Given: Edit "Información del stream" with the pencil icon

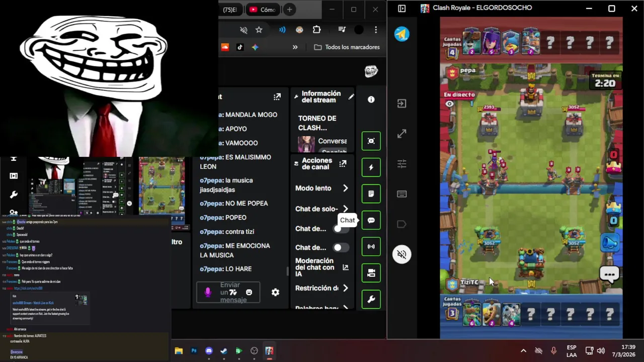Looking at the screenshot, I should click(x=351, y=97).
